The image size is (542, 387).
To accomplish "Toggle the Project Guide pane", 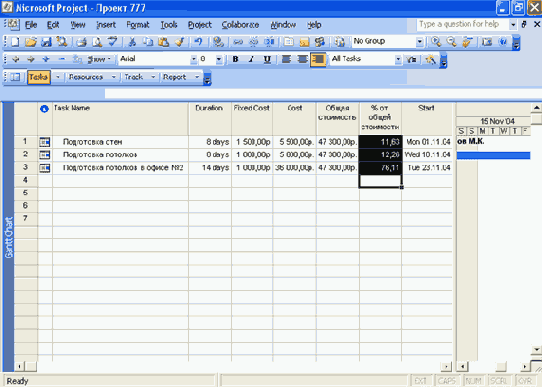I will (15, 77).
